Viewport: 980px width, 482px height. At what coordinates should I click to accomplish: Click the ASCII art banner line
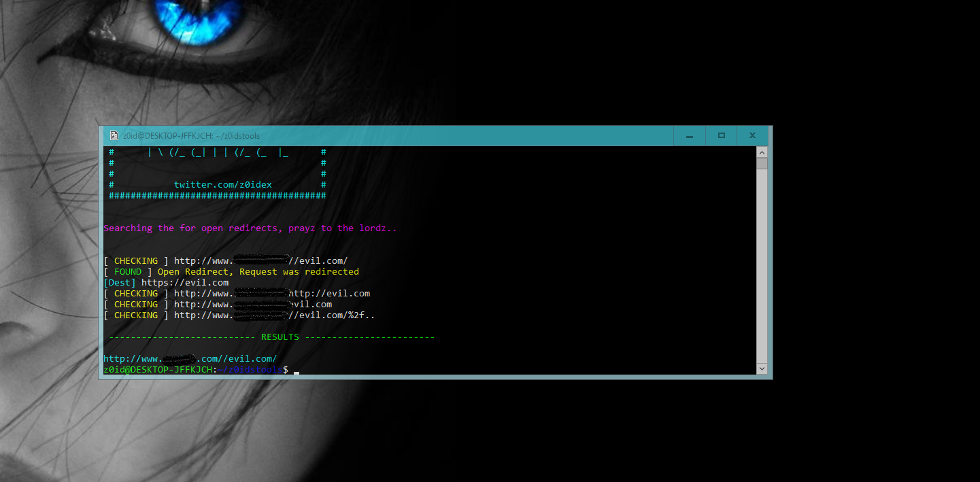218,152
